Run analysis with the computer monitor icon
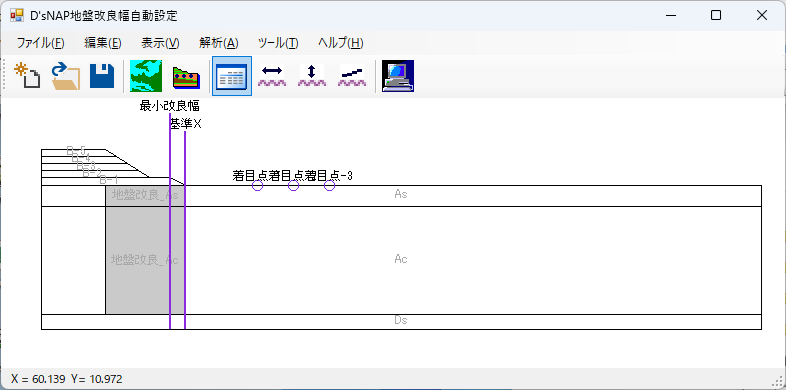 pos(398,76)
